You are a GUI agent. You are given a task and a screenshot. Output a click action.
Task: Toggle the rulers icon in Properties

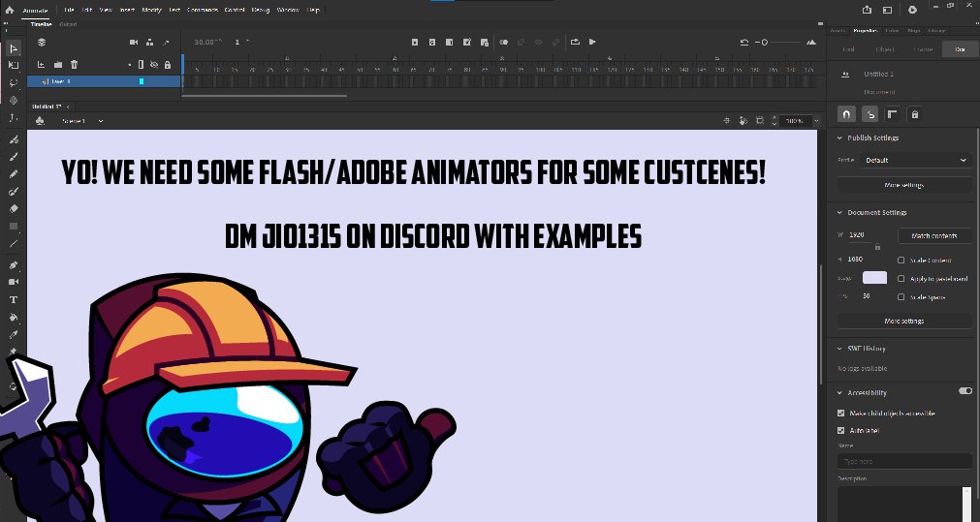point(893,114)
